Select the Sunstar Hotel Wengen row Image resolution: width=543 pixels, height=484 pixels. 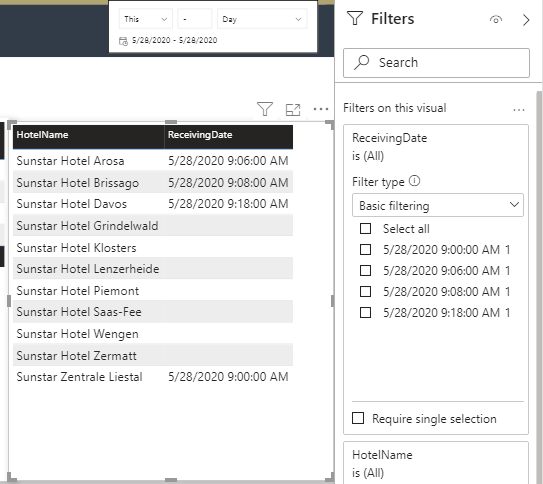153,334
